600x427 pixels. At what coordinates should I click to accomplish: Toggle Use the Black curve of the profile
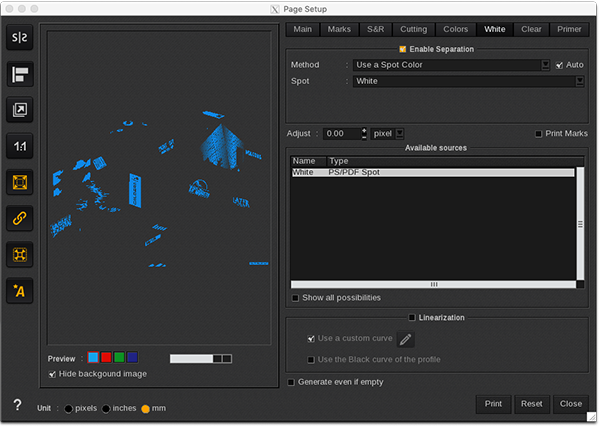[311, 360]
